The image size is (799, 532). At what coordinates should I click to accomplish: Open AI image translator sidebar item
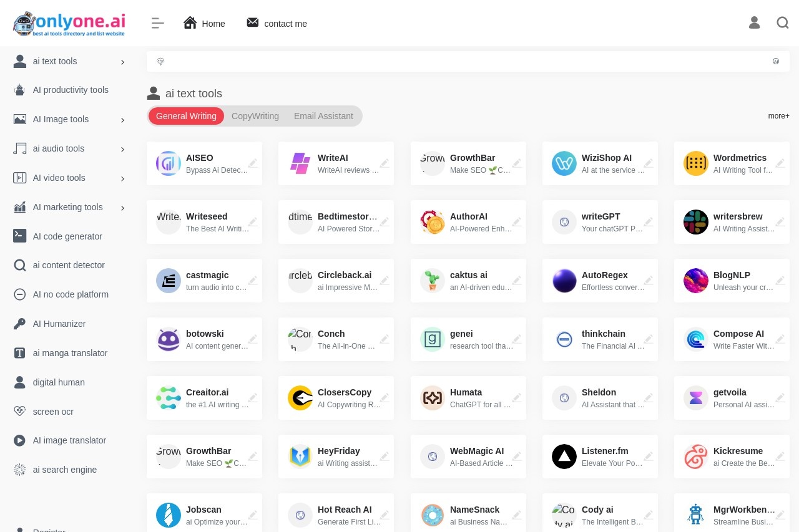coord(69,440)
